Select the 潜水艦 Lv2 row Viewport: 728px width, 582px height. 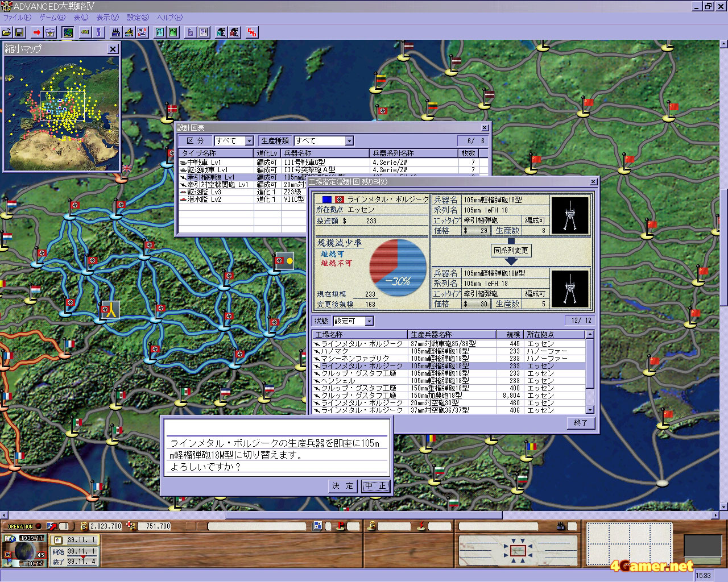[242, 199]
